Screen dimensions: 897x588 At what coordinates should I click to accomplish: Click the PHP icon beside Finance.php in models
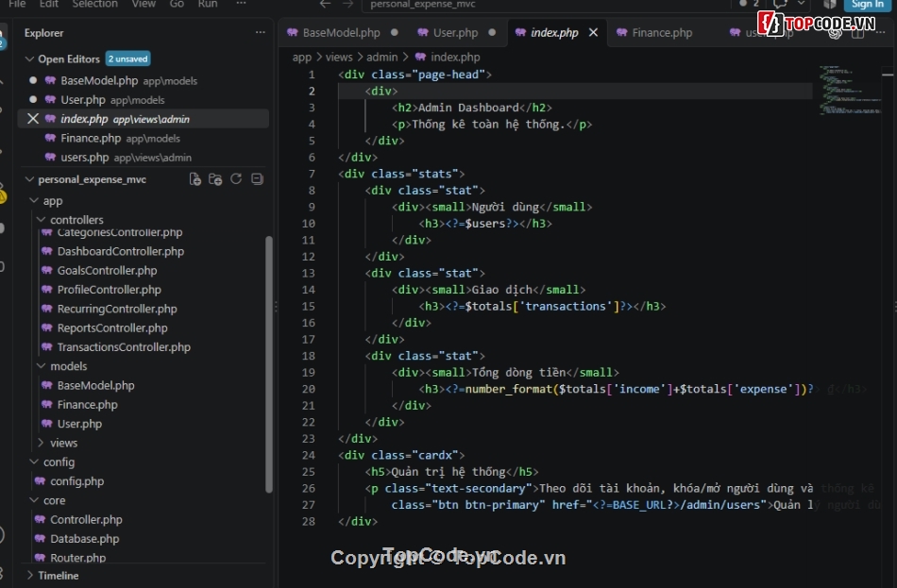point(47,404)
